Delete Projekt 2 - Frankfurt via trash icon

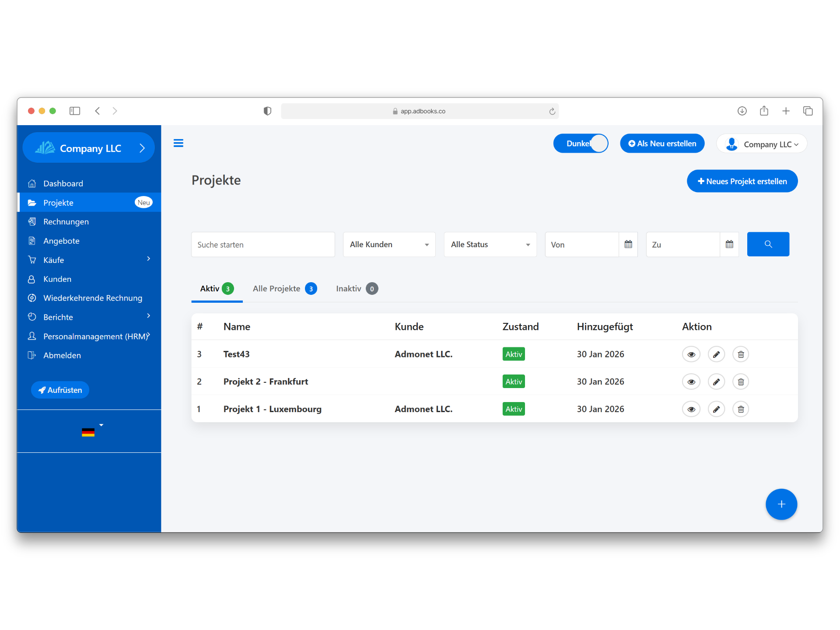[741, 382]
